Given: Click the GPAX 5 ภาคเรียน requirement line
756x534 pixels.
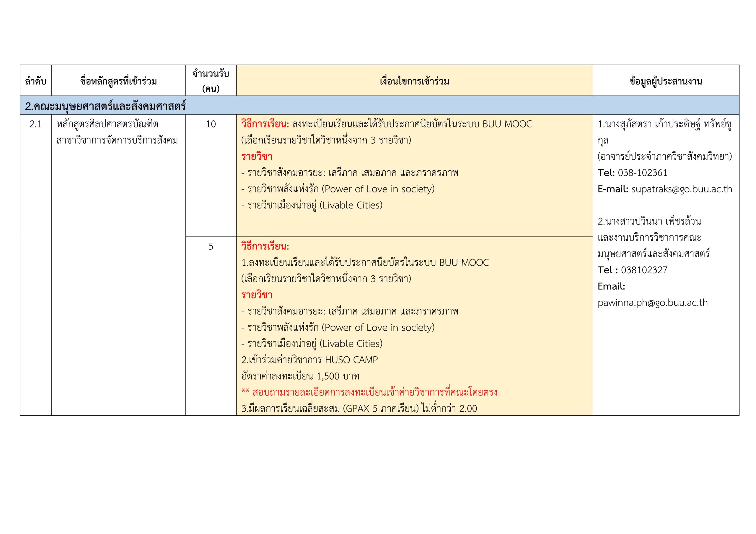Looking at the screenshot, I should point(359,409).
